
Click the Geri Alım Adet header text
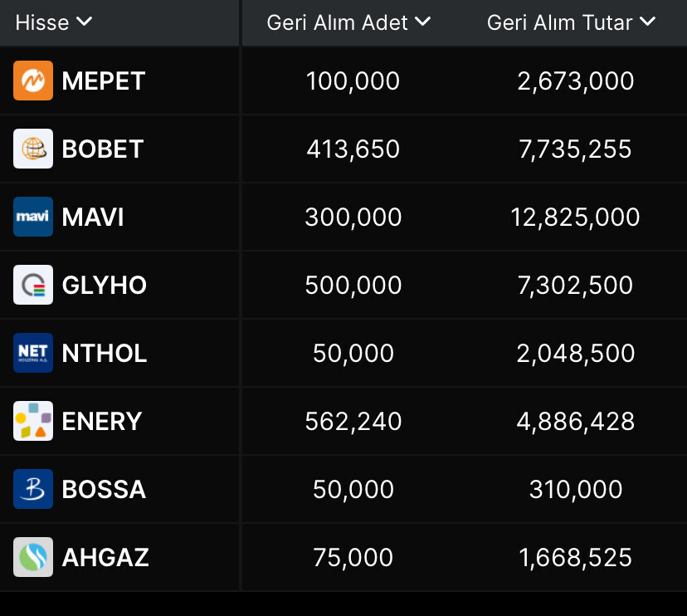pyautogui.click(x=338, y=22)
